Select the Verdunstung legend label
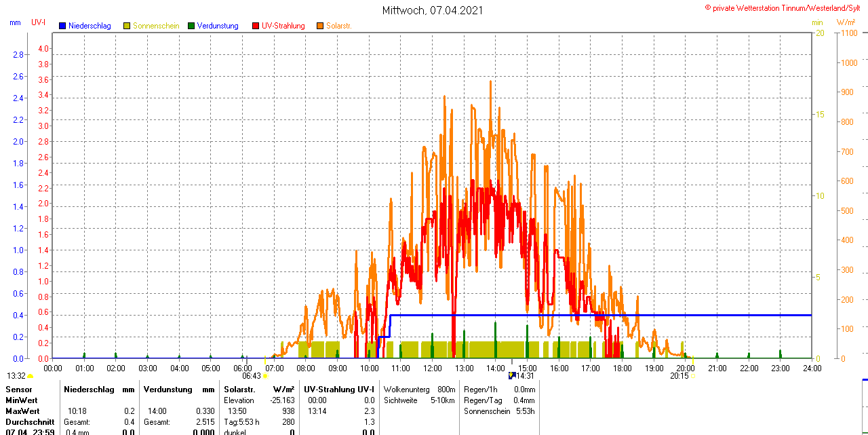Image resolution: width=868 pixels, height=435 pixels. click(x=218, y=26)
